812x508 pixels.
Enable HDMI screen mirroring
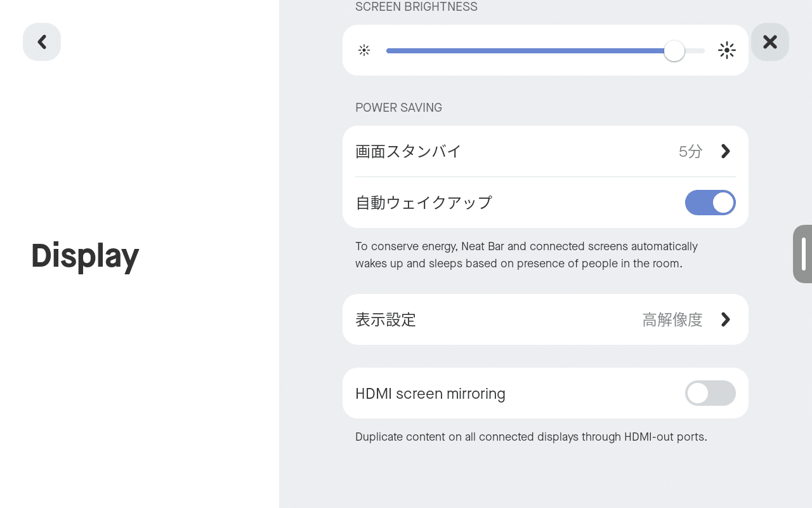coord(710,393)
